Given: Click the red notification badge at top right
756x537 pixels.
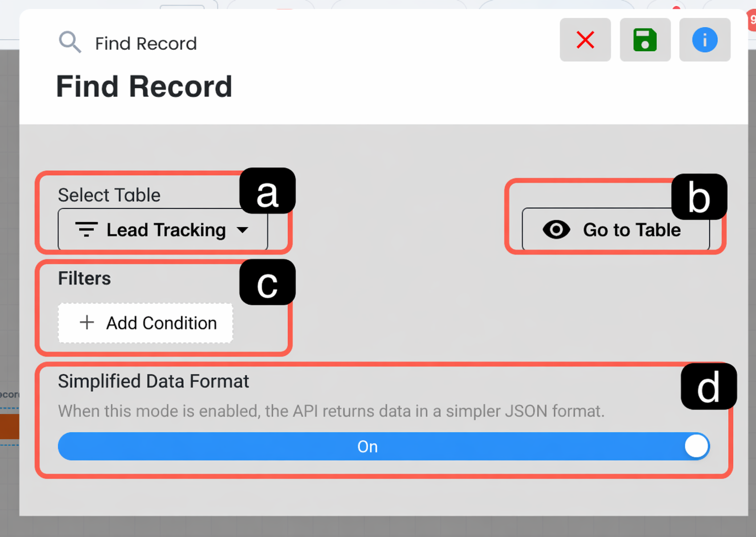Looking at the screenshot, I should [x=751, y=20].
